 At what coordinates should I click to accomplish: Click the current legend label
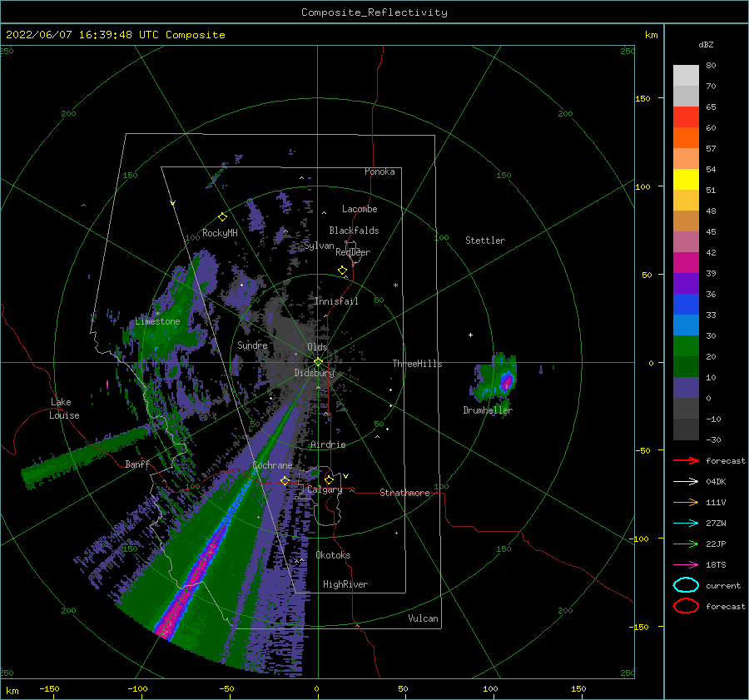coord(723,585)
